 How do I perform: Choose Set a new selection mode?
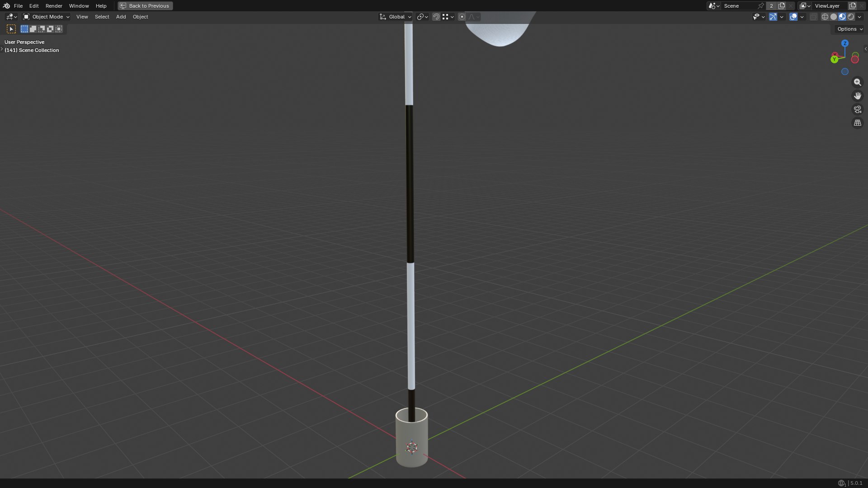click(24, 29)
